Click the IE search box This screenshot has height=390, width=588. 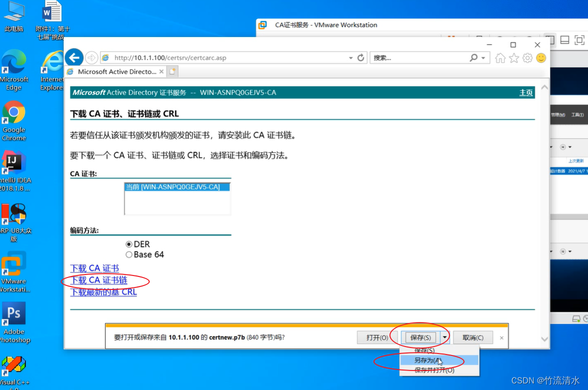420,57
